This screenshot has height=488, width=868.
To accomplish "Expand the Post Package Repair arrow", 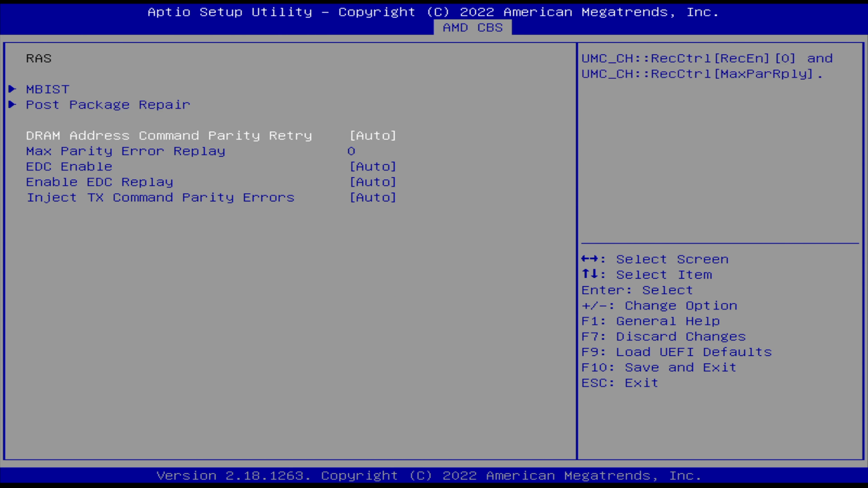I will click(12, 104).
